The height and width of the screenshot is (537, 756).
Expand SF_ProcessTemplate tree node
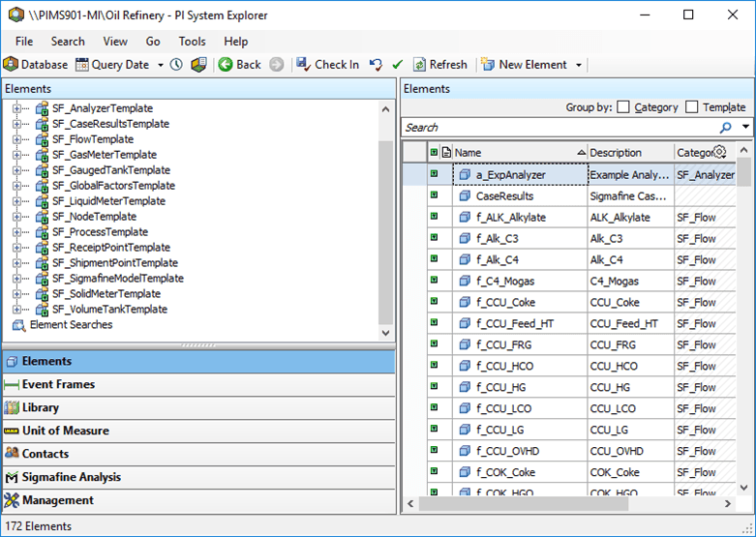click(x=16, y=232)
